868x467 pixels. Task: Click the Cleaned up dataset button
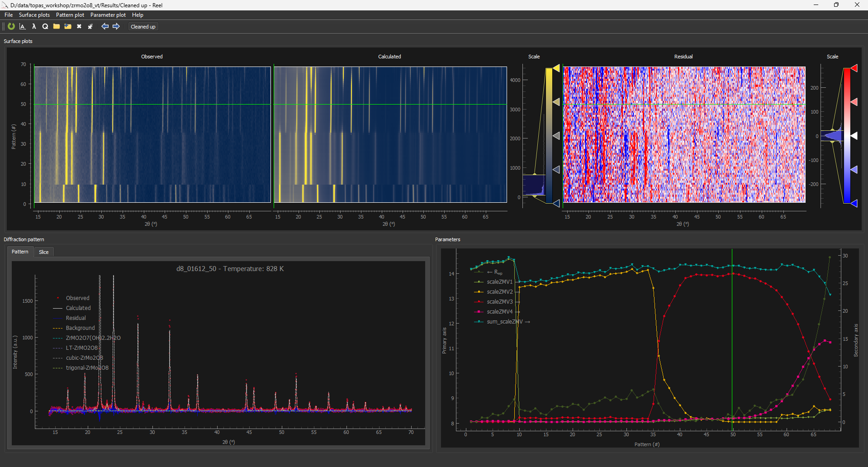143,27
